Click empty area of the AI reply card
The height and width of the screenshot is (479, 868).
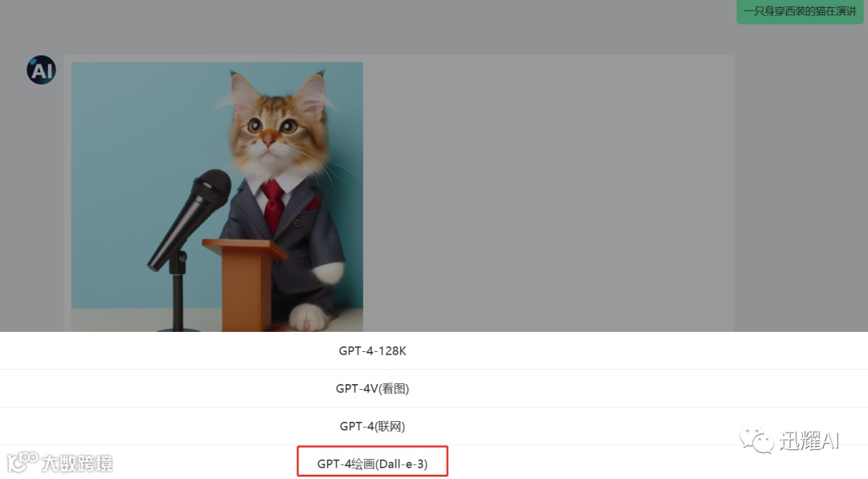(x=548, y=194)
